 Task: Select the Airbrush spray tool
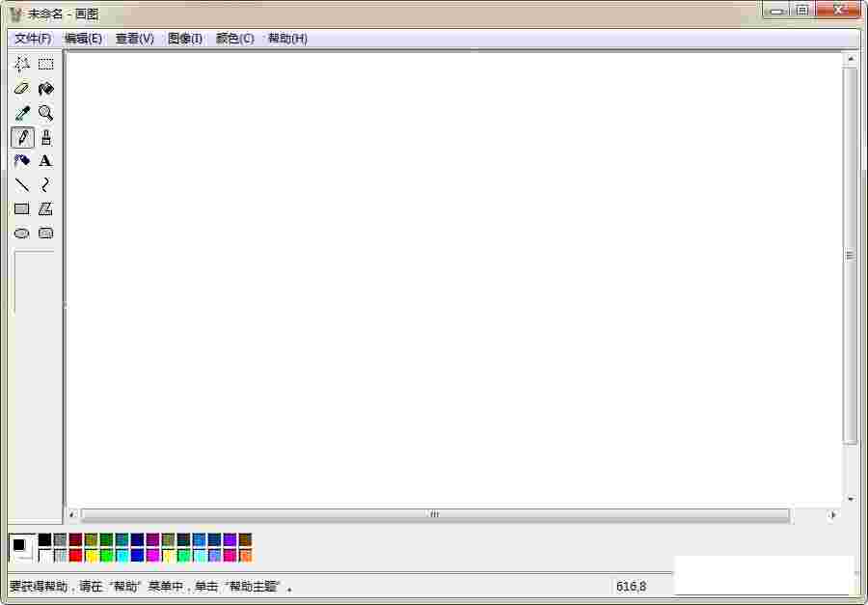[21, 160]
